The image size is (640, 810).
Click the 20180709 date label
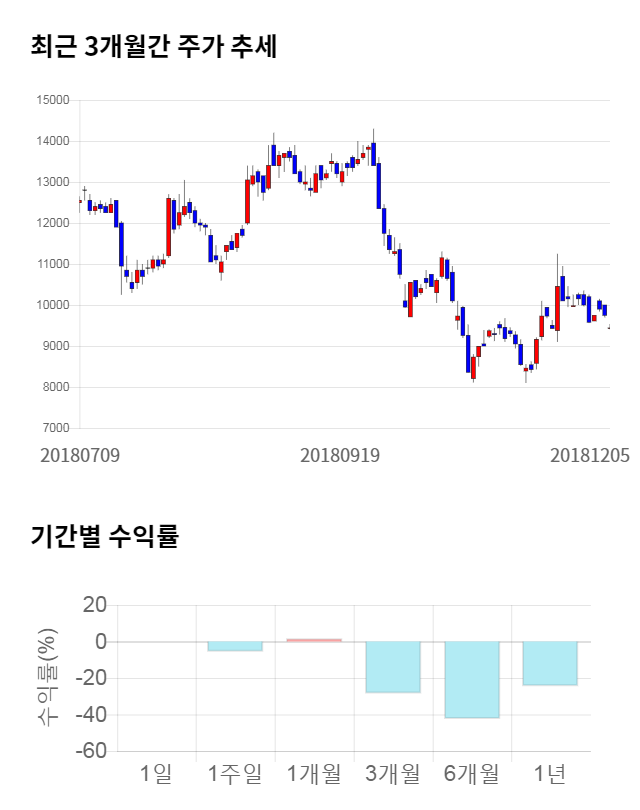(x=80, y=455)
